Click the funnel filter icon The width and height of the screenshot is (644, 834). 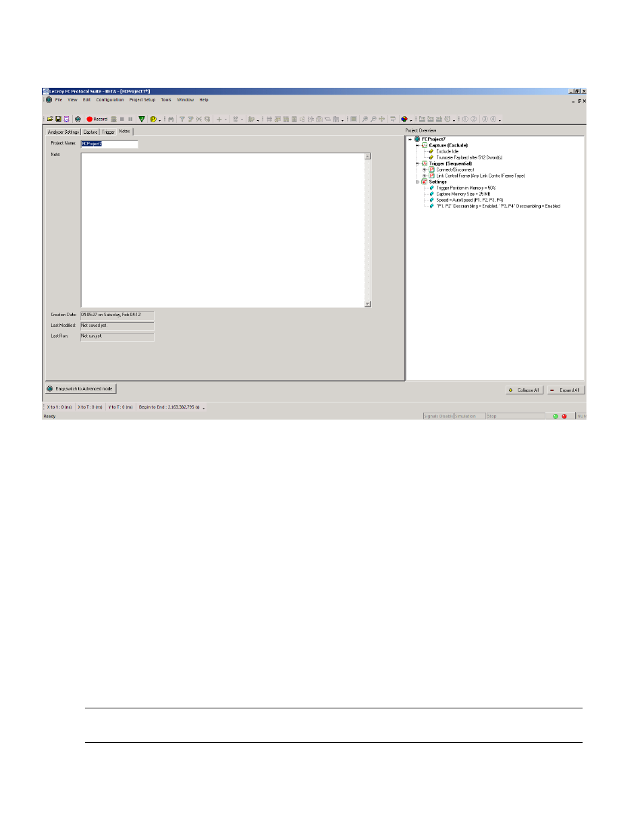(182, 119)
